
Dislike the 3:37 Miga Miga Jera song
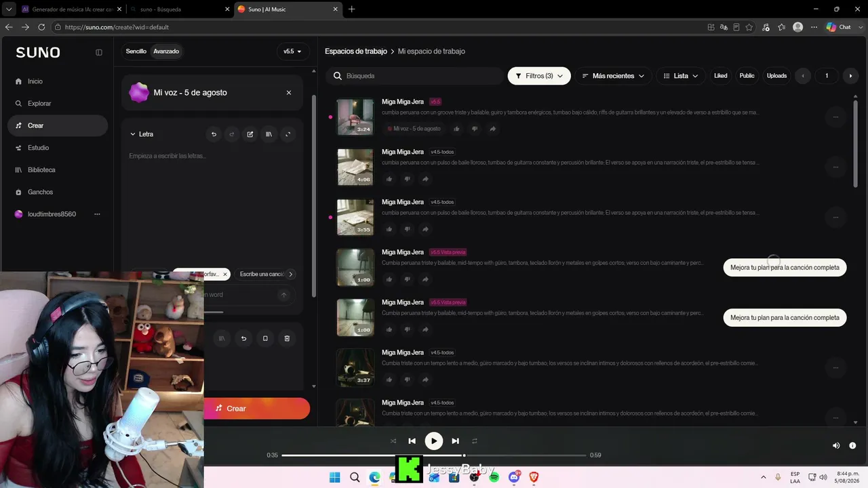tap(407, 380)
